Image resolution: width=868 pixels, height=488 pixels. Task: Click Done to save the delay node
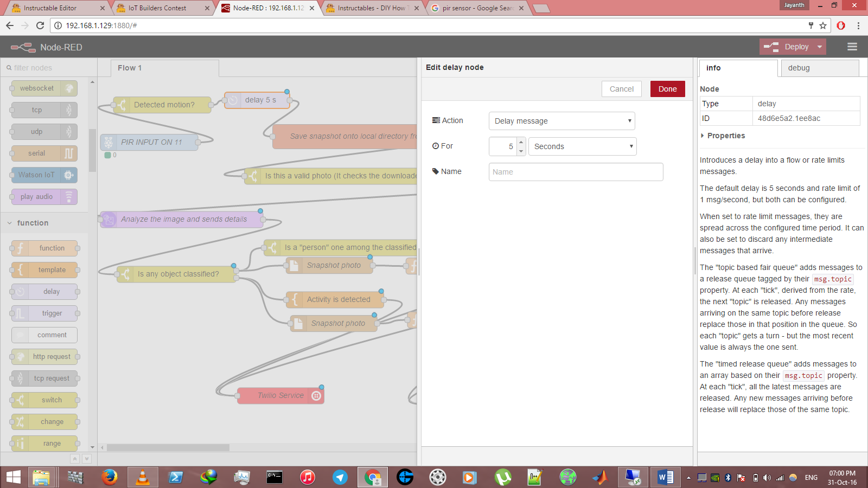pyautogui.click(x=667, y=88)
